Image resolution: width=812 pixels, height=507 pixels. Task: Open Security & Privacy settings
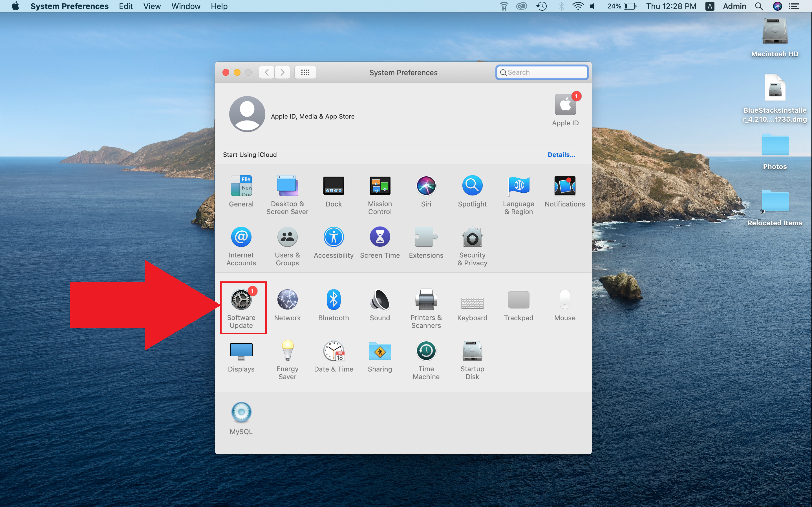[x=473, y=245]
